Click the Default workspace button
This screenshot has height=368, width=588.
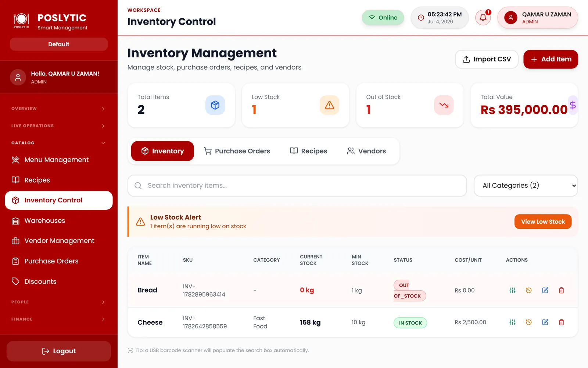point(59,44)
